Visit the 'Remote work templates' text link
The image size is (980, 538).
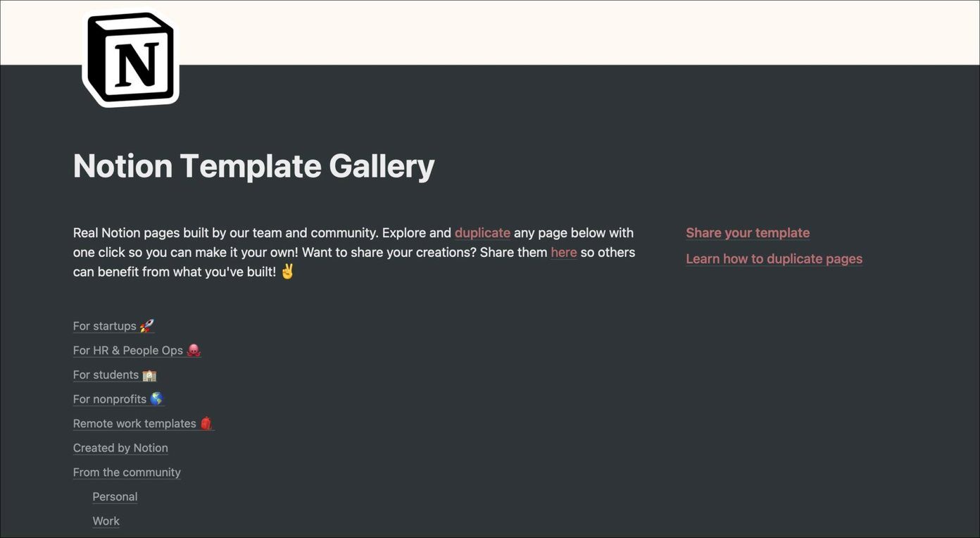[134, 424]
